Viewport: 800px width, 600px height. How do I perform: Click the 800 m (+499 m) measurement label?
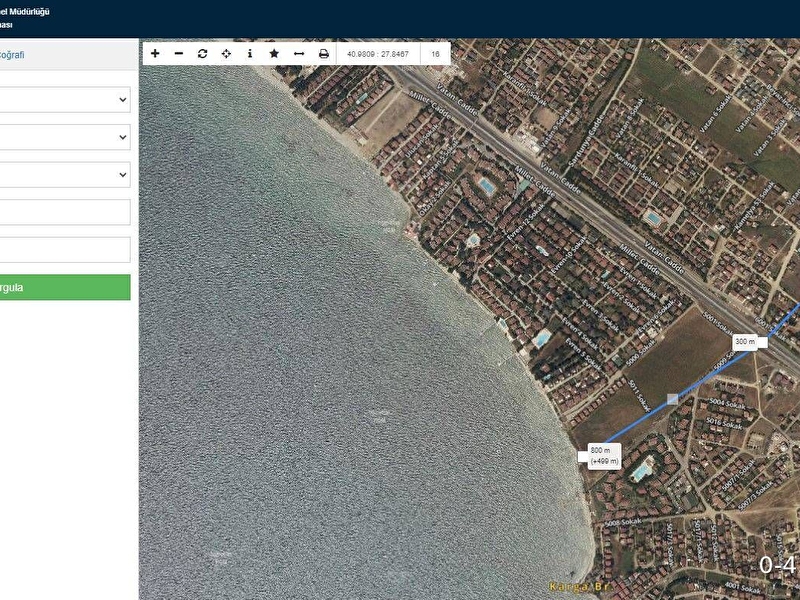[x=605, y=456]
